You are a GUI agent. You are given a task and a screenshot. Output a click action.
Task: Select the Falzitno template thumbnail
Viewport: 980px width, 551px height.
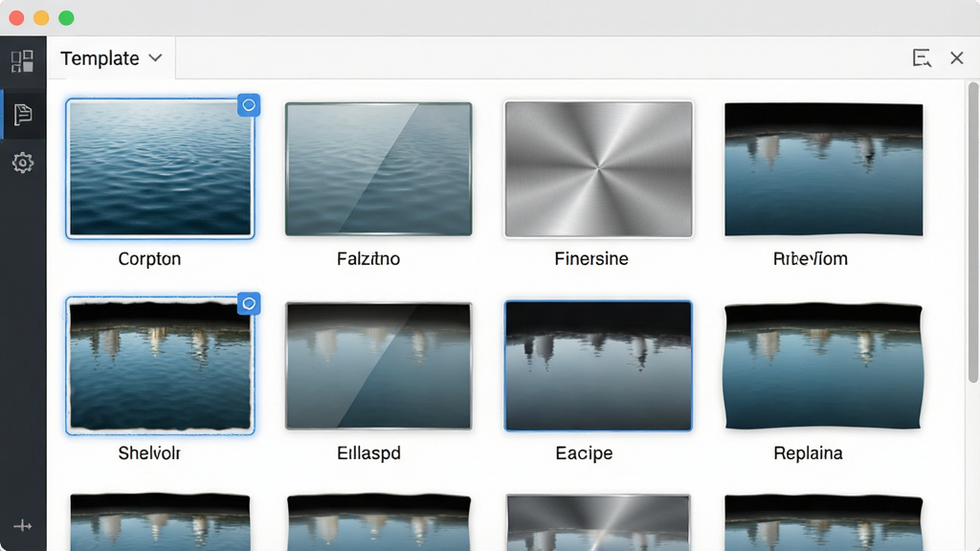[379, 168]
